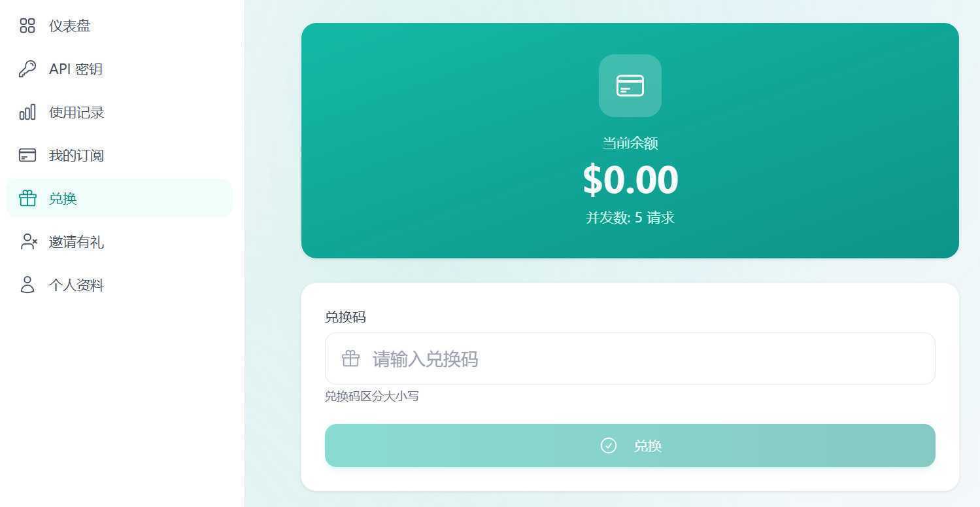Select 我的订阅 from the sidebar
The width and height of the screenshot is (980, 507).
tap(76, 155)
